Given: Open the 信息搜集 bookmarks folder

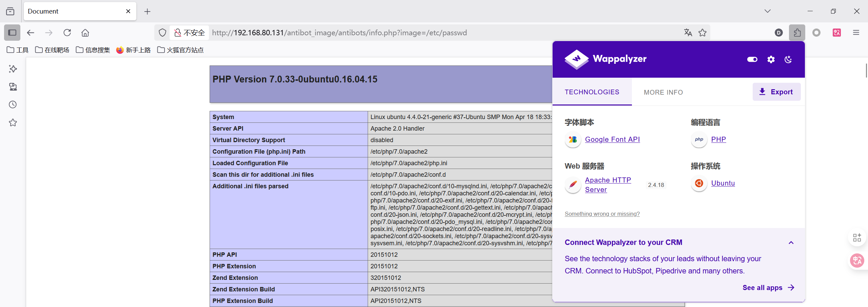Looking at the screenshot, I should pos(93,50).
